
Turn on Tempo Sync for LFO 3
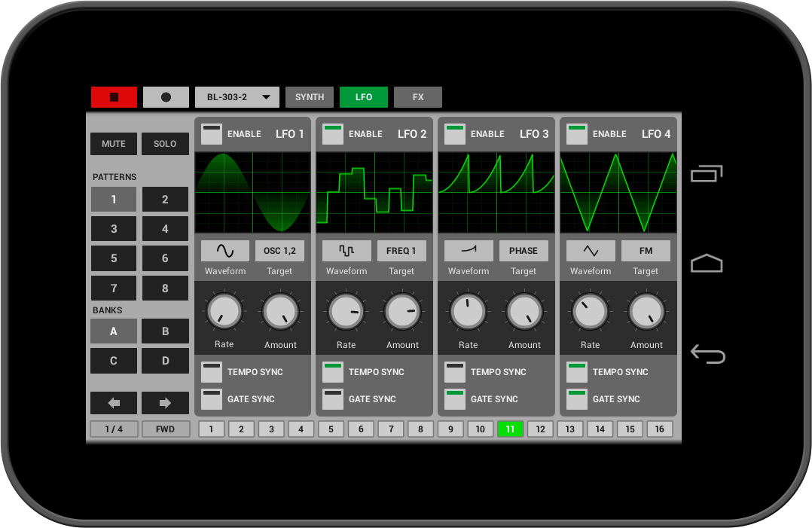(455, 372)
